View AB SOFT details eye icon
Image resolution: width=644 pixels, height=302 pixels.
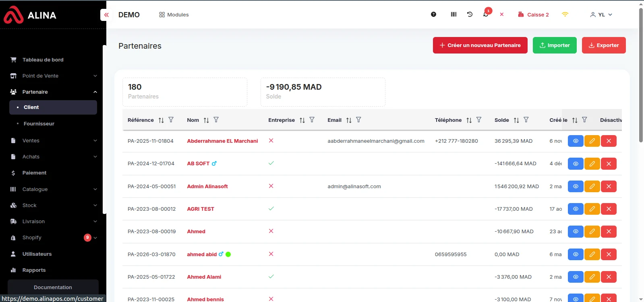(x=576, y=164)
